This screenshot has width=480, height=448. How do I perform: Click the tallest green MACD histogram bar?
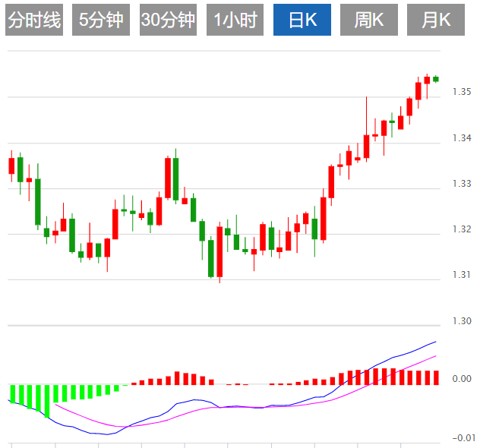click(x=47, y=401)
